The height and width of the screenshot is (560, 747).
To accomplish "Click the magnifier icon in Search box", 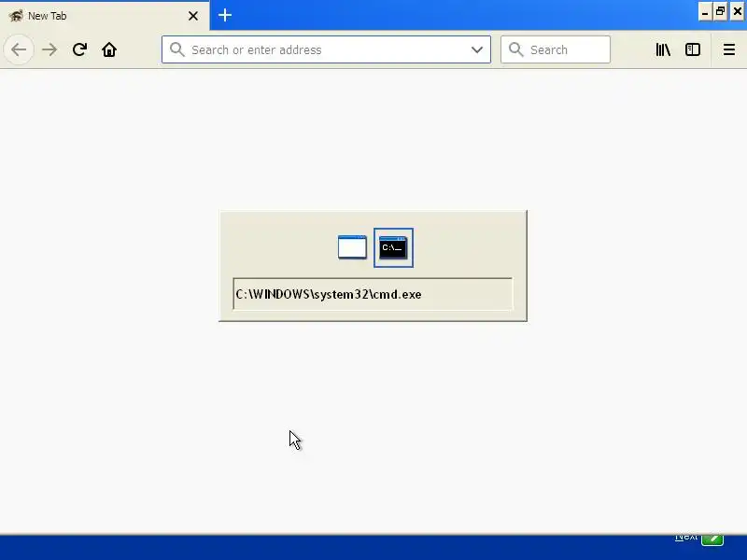I will click(x=516, y=49).
